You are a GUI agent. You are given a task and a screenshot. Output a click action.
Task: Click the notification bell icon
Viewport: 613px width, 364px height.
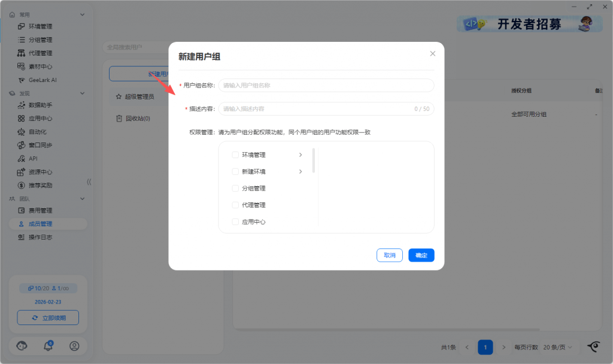pos(48,346)
